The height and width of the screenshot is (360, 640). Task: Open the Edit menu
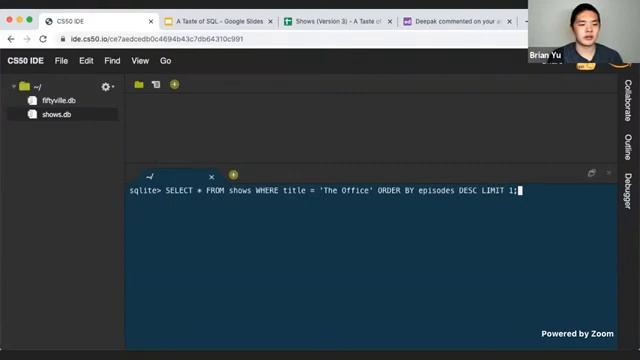(x=86, y=61)
